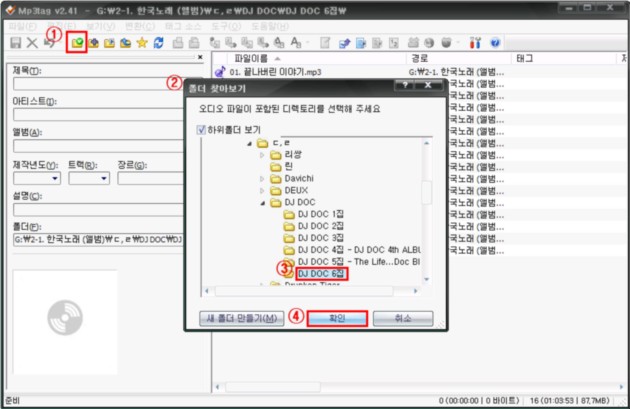Open the 도움말(H) menu

(x=270, y=26)
